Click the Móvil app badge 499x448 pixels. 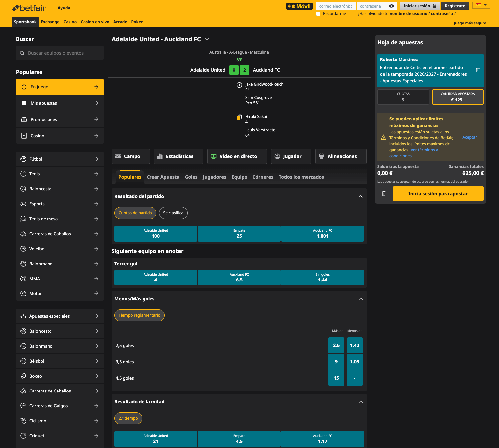point(299,6)
